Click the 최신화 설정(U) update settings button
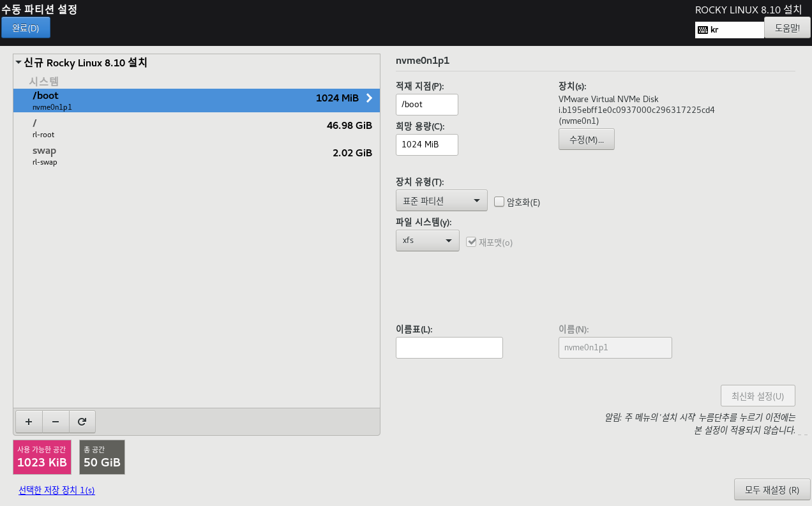 point(758,396)
